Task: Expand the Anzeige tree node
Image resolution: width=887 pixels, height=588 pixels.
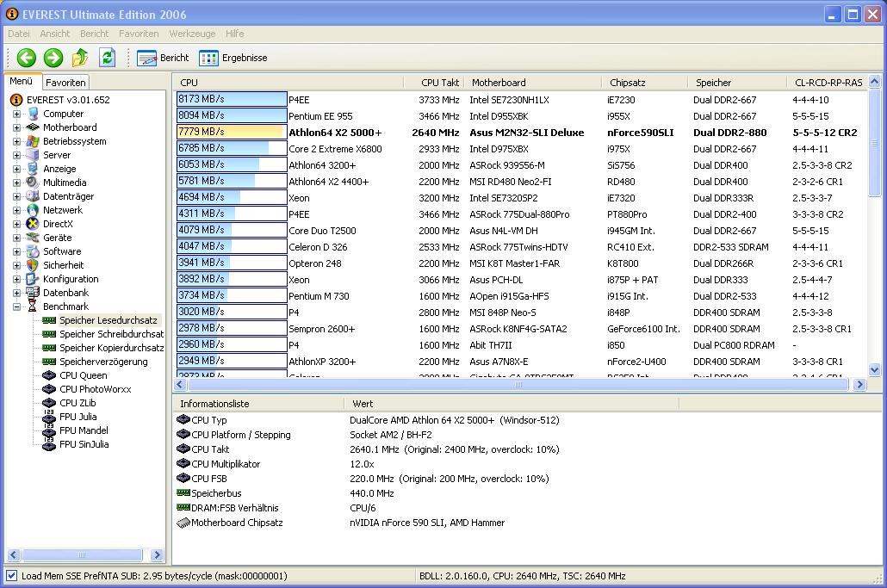Action: pyautogui.click(x=17, y=169)
